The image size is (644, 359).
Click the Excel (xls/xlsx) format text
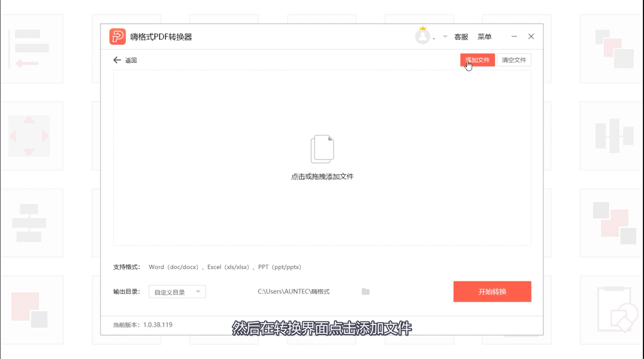click(228, 267)
